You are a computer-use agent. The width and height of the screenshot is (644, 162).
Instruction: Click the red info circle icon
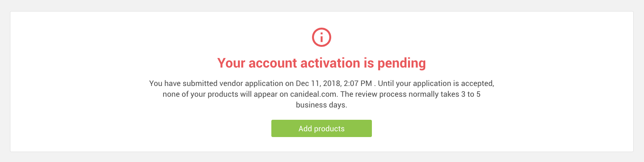(322, 37)
